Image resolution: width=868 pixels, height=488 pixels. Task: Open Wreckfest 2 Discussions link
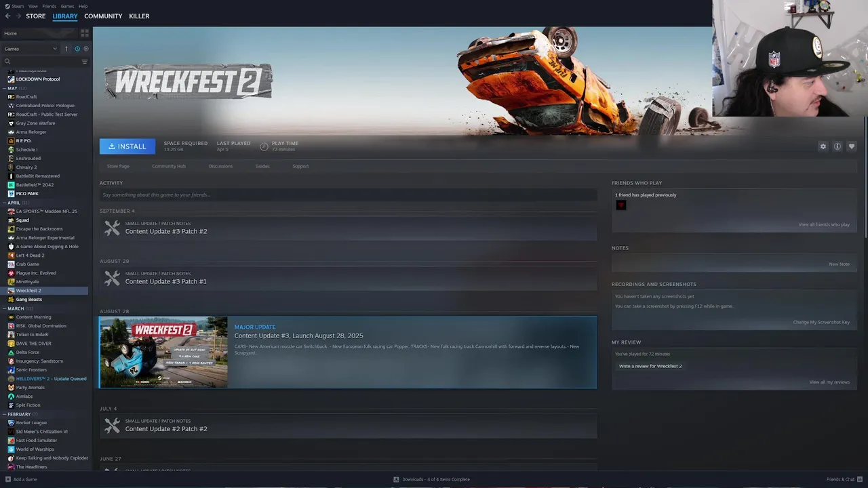220,166
